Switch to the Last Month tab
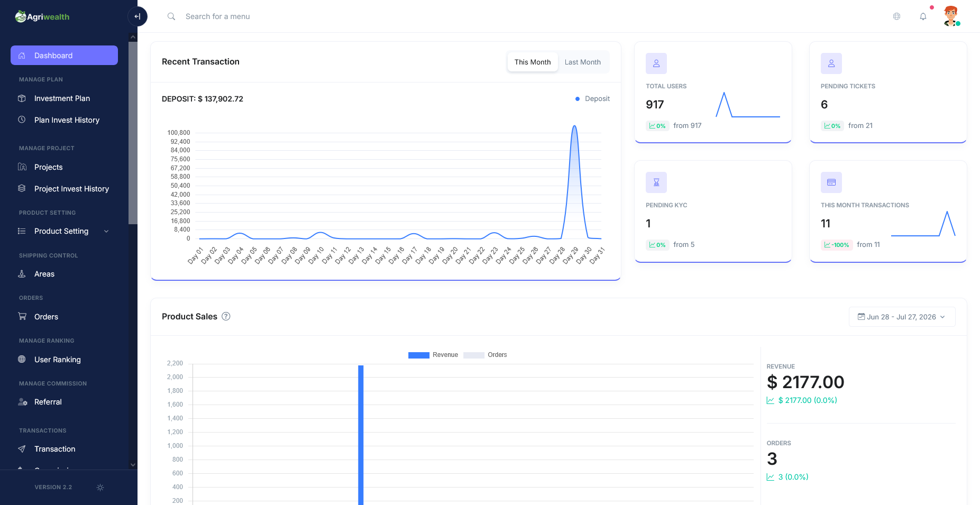Image resolution: width=980 pixels, height=505 pixels. coord(583,62)
